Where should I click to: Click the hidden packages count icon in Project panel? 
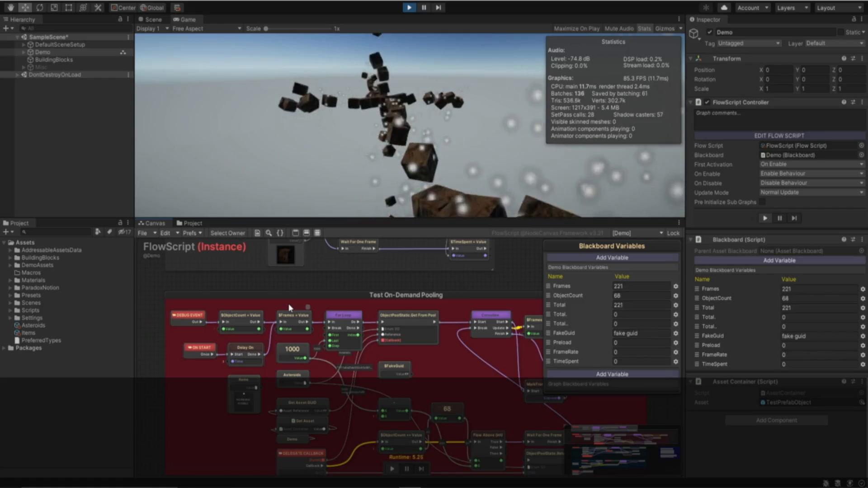tap(124, 232)
